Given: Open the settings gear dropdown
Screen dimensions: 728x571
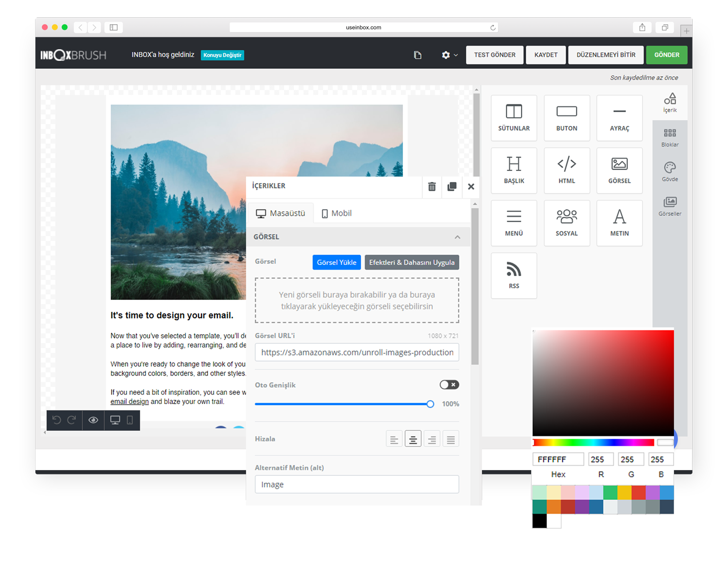Looking at the screenshot, I should [x=449, y=55].
